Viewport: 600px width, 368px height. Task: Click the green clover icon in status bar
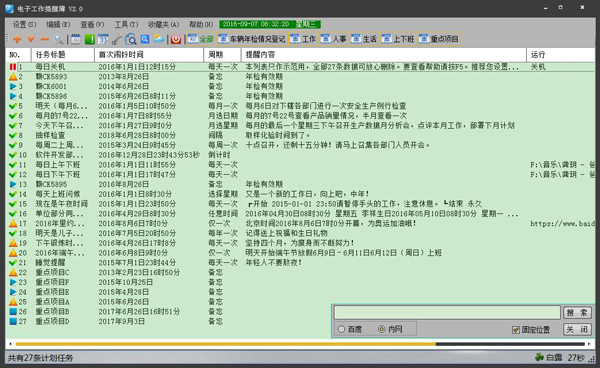click(x=540, y=357)
